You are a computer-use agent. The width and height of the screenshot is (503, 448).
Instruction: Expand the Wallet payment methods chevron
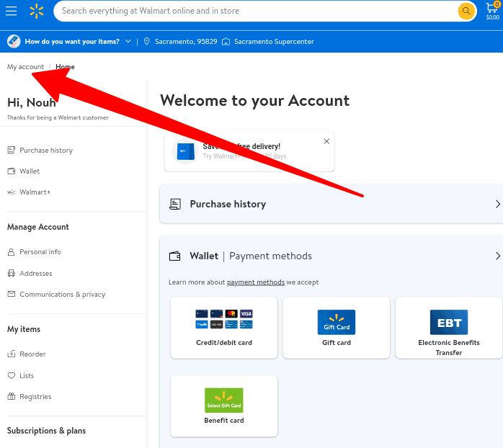(497, 256)
